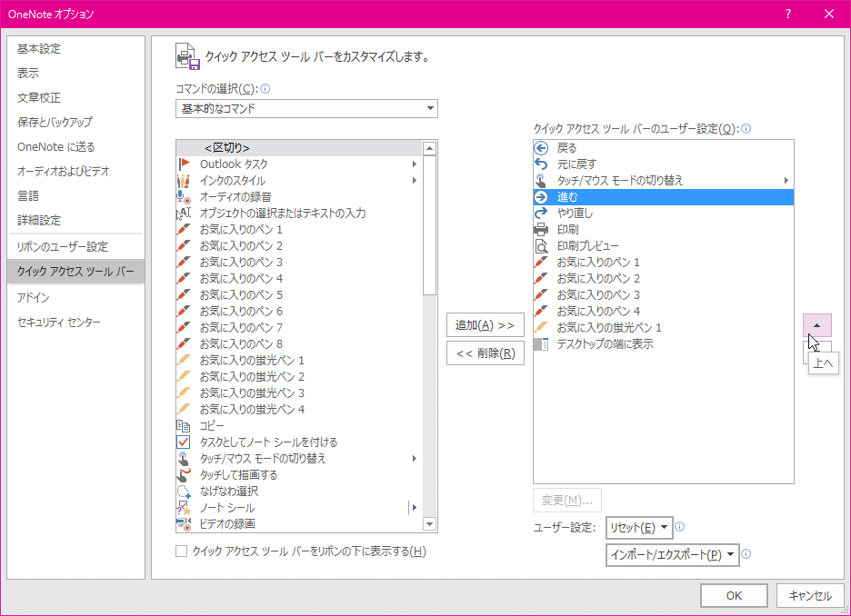
Task: Expand ノート シール submenu arrow
Action: (x=414, y=508)
